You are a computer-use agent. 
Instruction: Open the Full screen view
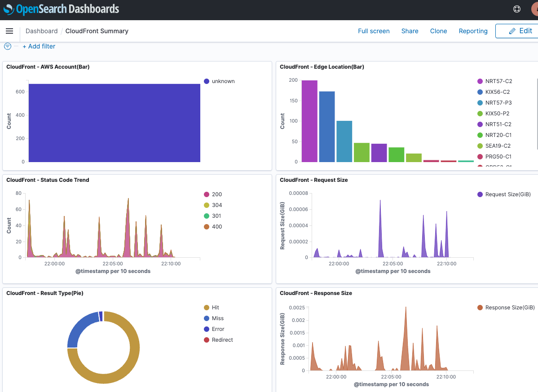[374, 31]
